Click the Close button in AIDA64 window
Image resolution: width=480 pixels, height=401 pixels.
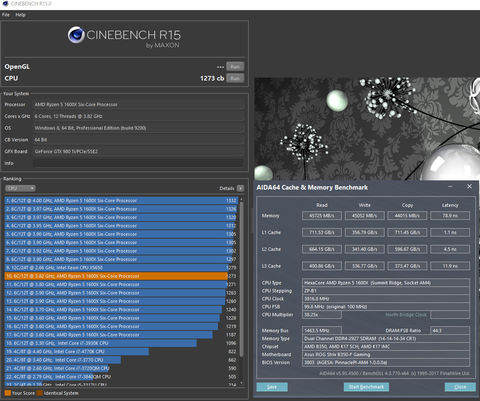pyautogui.click(x=460, y=387)
